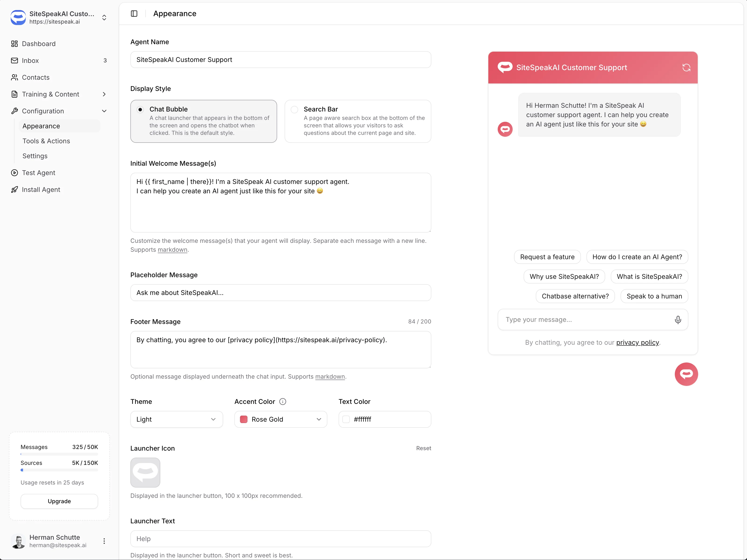
Task: Open the Rose Gold accent color dropdown
Action: [280, 419]
